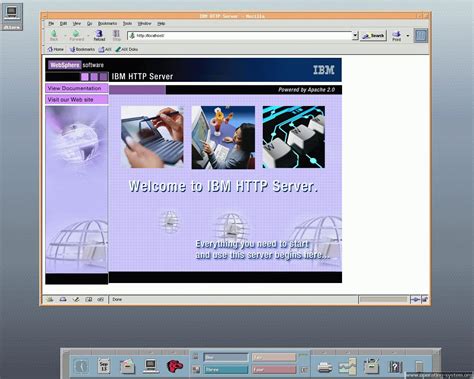This screenshot has width=474, height=379.
Task: Open Mail component icon in status bar
Action: click(x=63, y=299)
